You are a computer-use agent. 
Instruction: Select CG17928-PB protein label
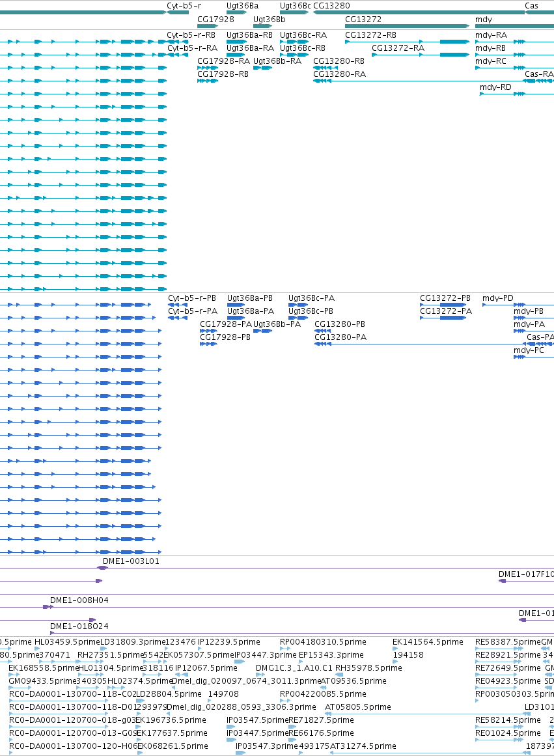[x=225, y=337]
